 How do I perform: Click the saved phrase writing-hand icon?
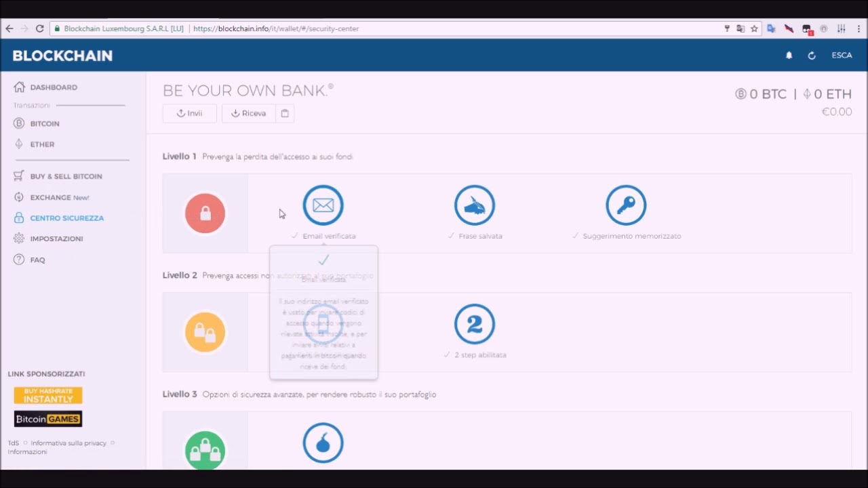coord(475,205)
